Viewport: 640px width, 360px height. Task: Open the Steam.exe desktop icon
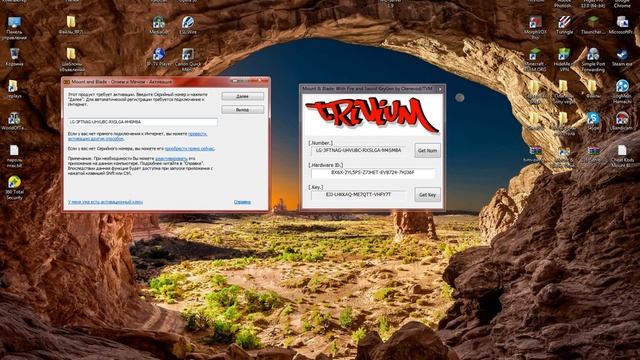pyautogui.click(x=622, y=57)
